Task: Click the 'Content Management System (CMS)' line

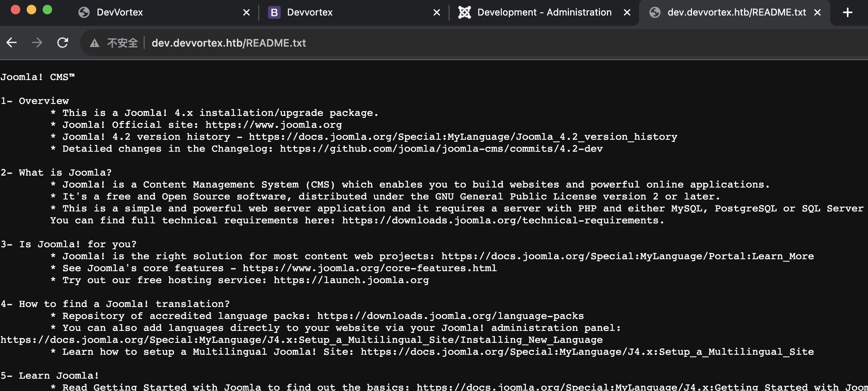Action: pyautogui.click(x=410, y=184)
